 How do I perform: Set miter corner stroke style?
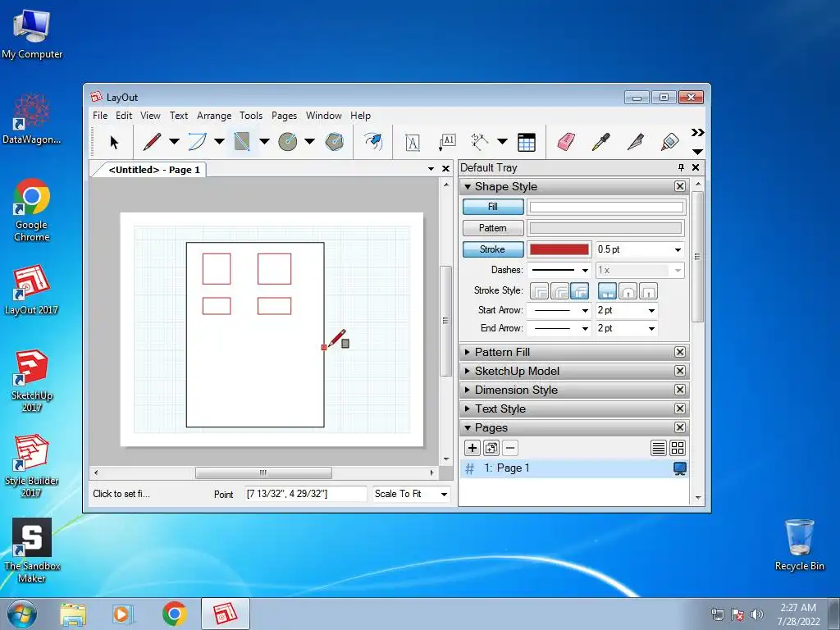coord(540,291)
